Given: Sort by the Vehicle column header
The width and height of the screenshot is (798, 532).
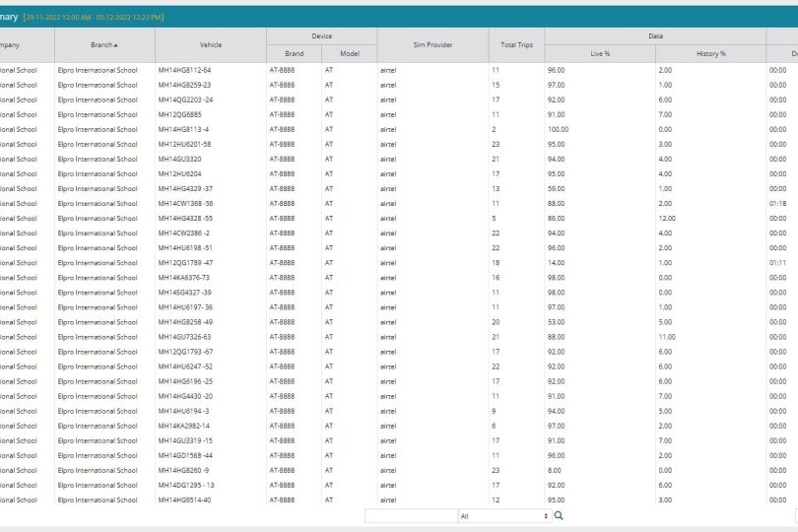Looking at the screenshot, I should pyautogui.click(x=210, y=44).
